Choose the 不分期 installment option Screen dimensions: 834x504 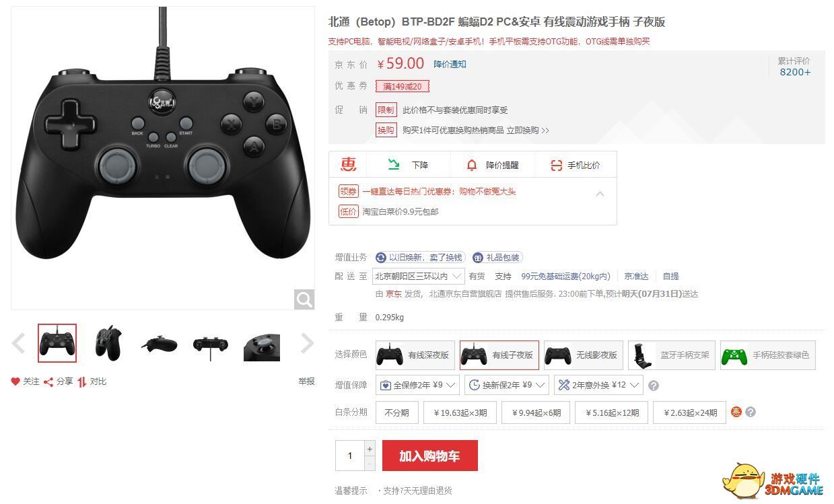coord(397,412)
